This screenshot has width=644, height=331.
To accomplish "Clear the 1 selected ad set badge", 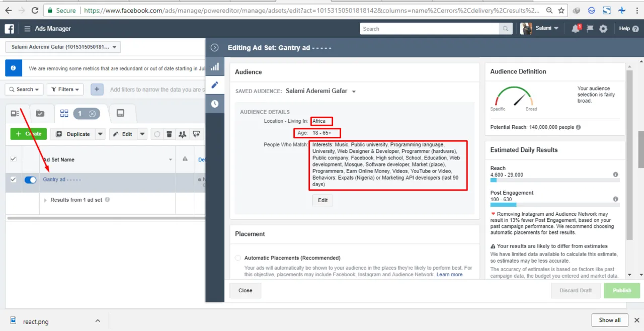I will coord(92,114).
